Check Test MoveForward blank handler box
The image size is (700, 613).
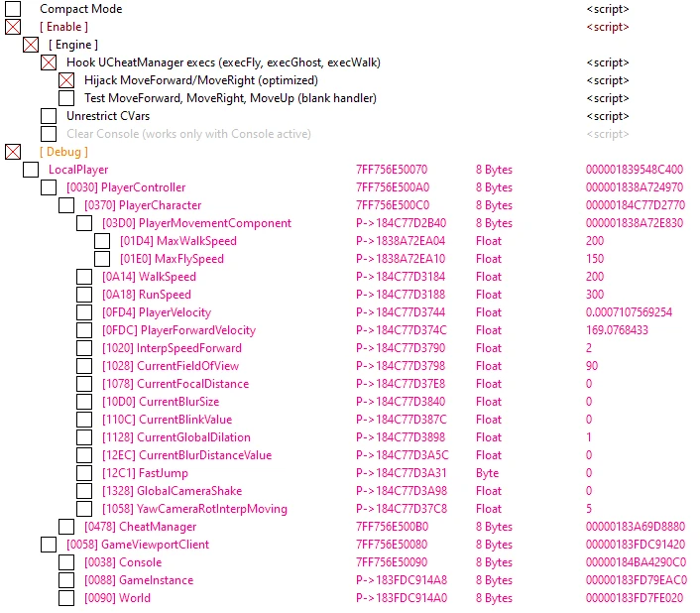(x=66, y=98)
